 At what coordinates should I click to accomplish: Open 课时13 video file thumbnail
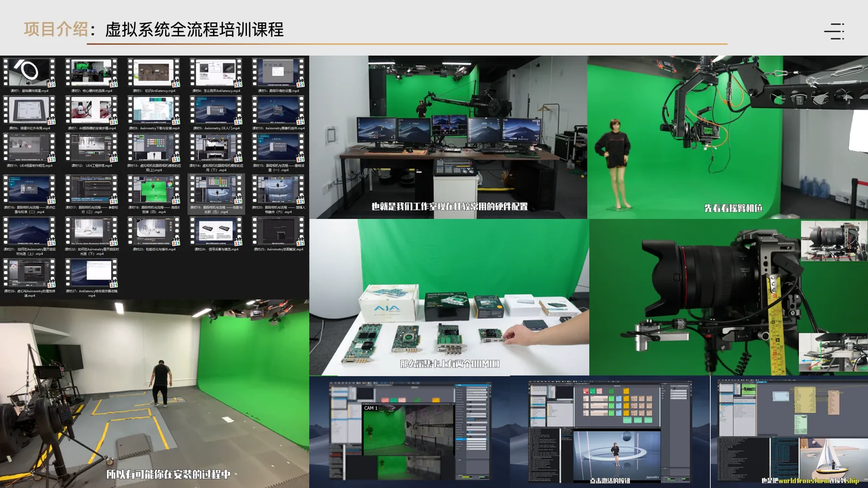154,148
